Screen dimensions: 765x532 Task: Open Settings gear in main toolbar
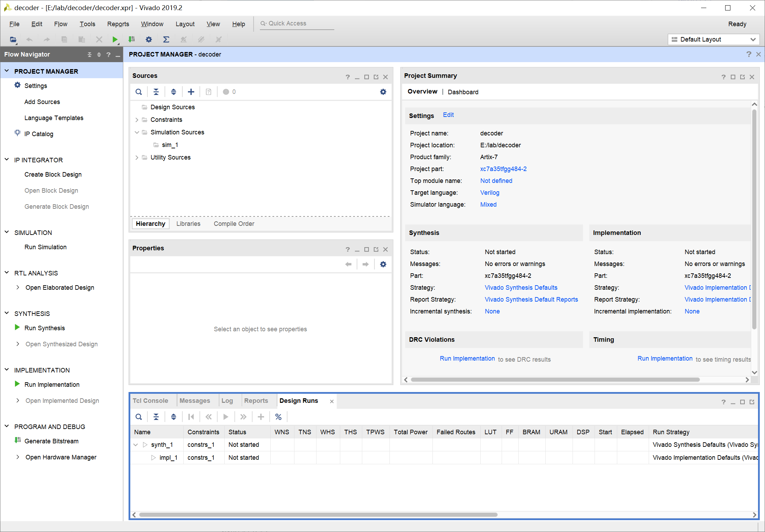[149, 39]
